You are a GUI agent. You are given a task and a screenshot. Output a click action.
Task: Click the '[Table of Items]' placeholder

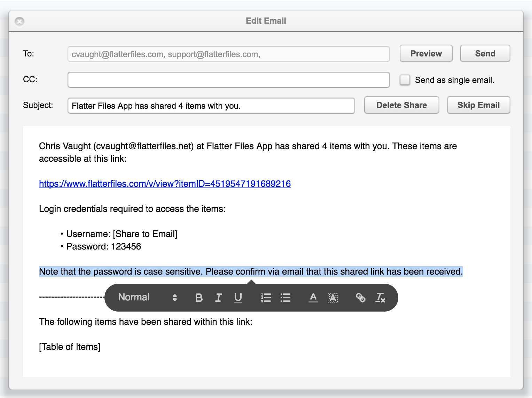click(x=70, y=347)
